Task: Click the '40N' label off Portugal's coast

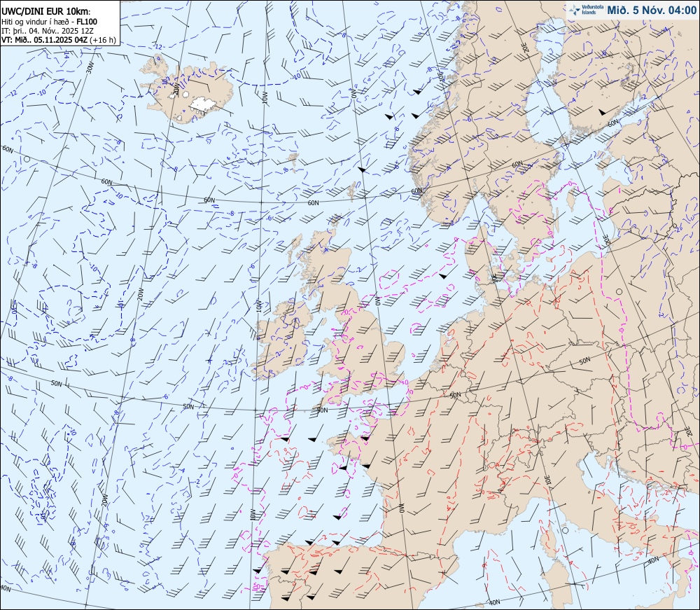Action: (6, 588)
